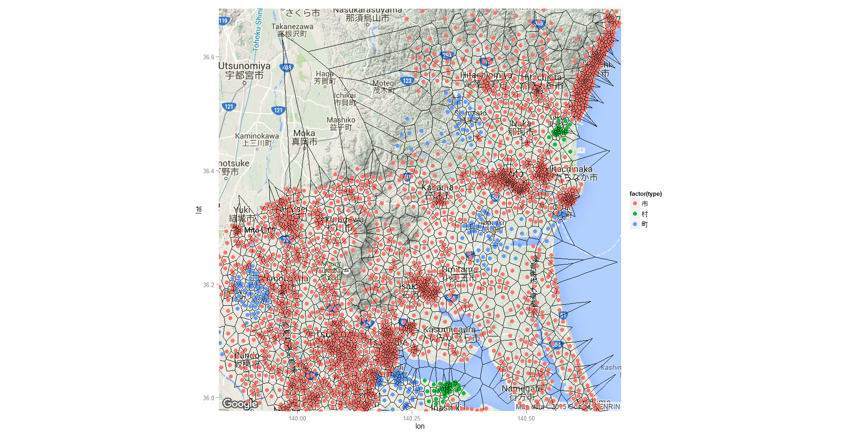Click the route 293 highway shield
The image size is (868, 435).
[447, 55]
